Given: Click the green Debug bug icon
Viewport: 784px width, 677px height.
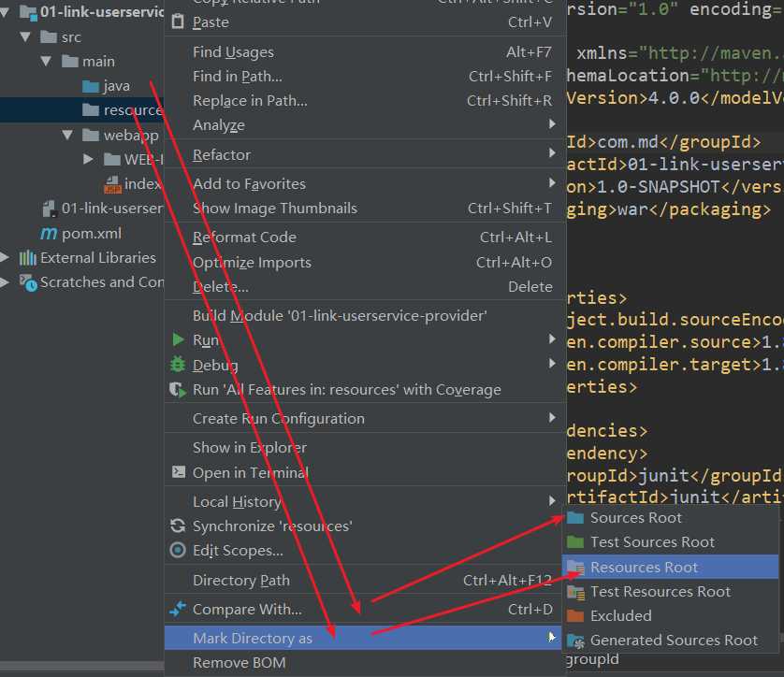Looking at the screenshot, I should 178,365.
